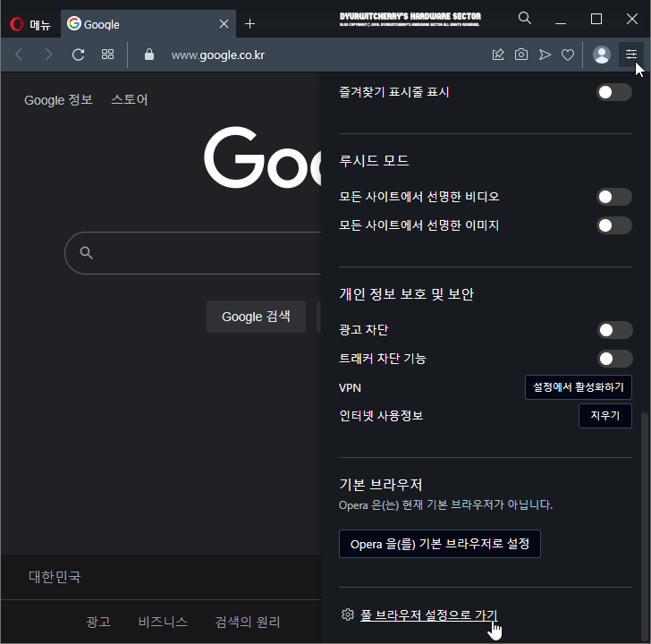The width and height of the screenshot is (651, 644).
Task: Open the 비즈니스 footer link
Action: pyautogui.click(x=163, y=622)
